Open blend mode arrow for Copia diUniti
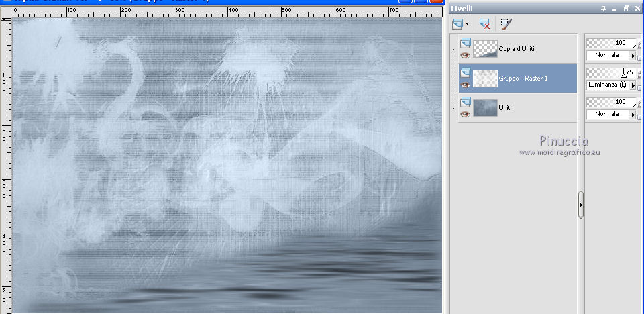 click(x=633, y=56)
